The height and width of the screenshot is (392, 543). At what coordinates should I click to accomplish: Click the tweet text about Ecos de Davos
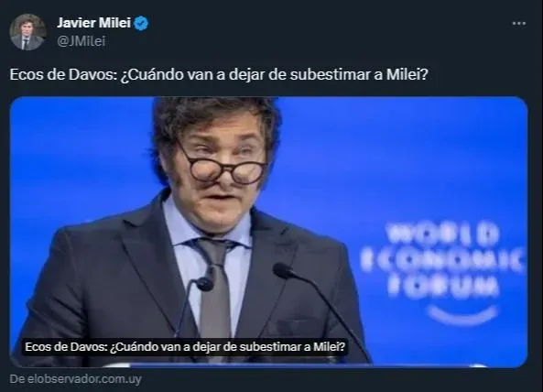pos(219,74)
